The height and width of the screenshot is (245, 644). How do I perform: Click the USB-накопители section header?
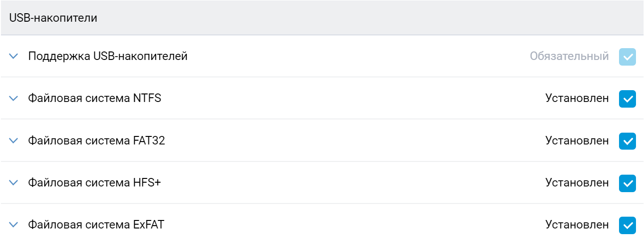pyautogui.click(x=53, y=18)
